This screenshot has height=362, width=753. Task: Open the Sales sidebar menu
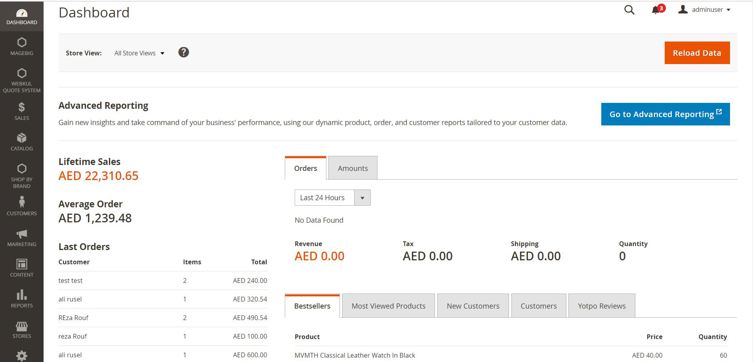22,111
